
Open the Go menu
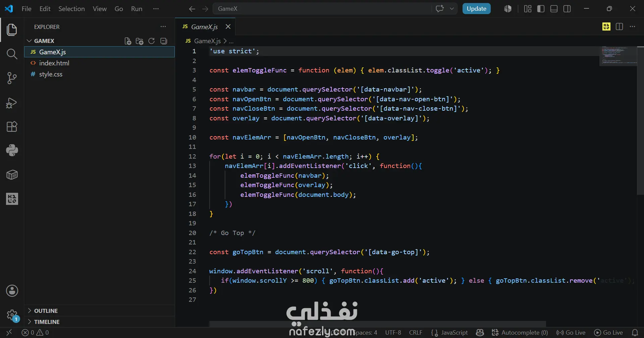(x=119, y=9)
